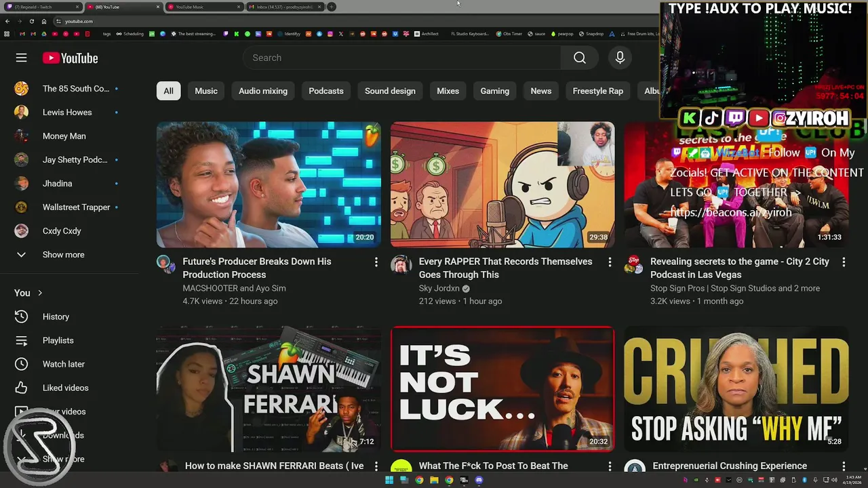
Task: Expand the You section chevron
Action: 40,293
